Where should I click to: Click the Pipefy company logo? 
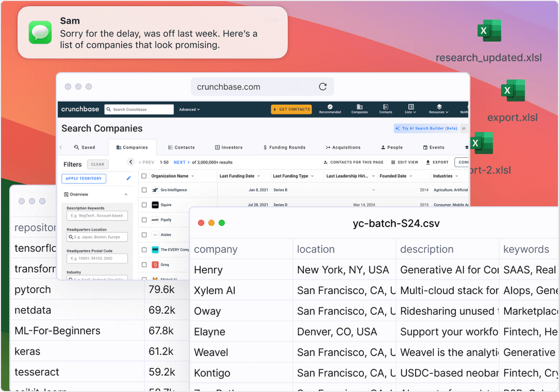pyautogui.click(x=155, y=220)
